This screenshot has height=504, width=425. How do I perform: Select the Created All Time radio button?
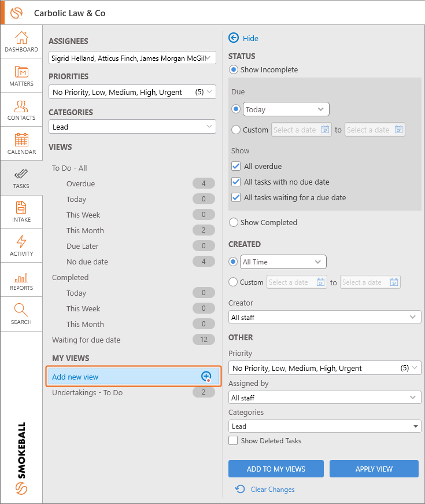coord(233,262)
